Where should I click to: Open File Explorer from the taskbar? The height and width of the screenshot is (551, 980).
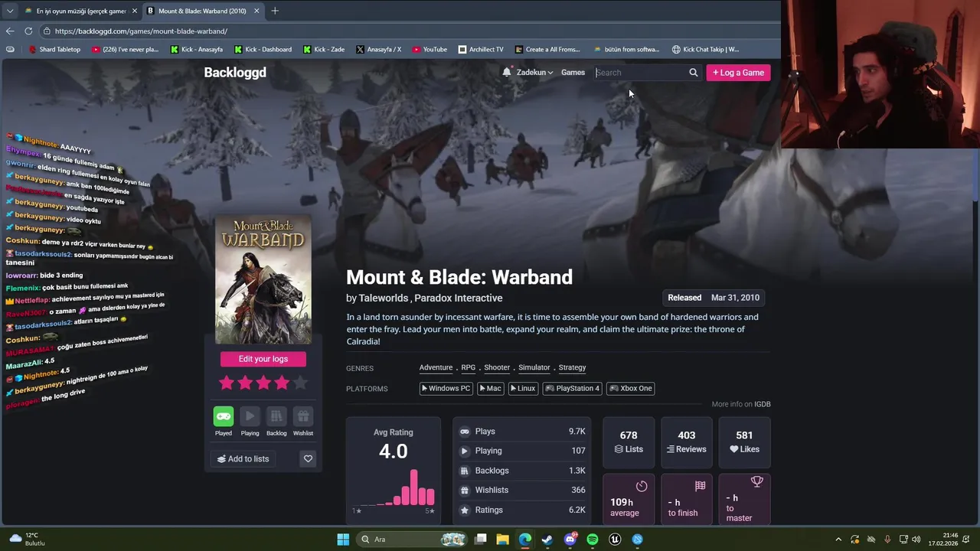coord(502,540)
